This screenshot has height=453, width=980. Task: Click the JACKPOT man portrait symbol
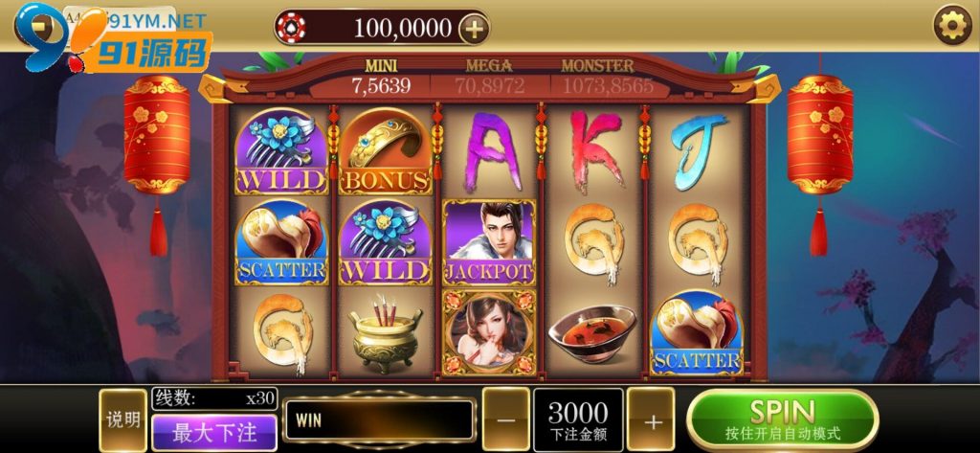[x=489, y=242]
